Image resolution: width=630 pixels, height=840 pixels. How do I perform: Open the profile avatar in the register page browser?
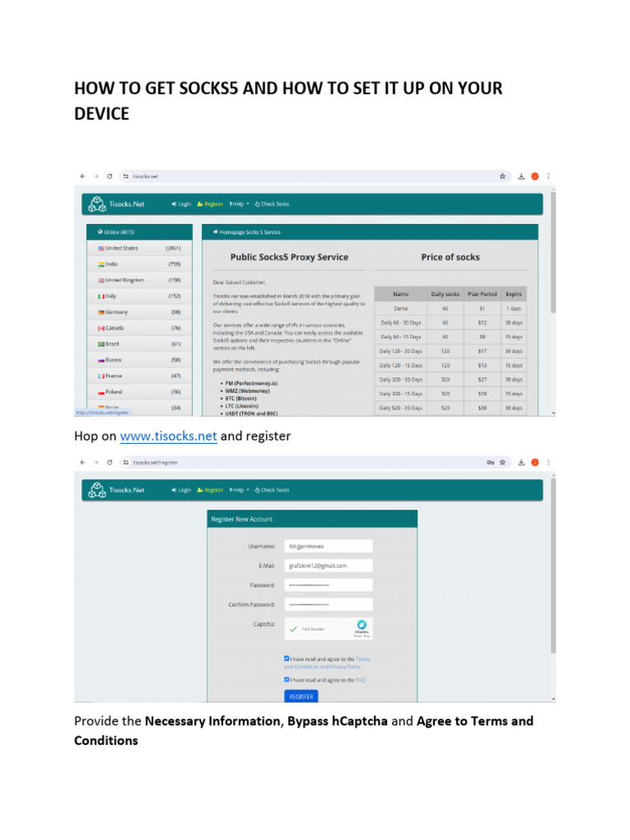tap(535, 463)
